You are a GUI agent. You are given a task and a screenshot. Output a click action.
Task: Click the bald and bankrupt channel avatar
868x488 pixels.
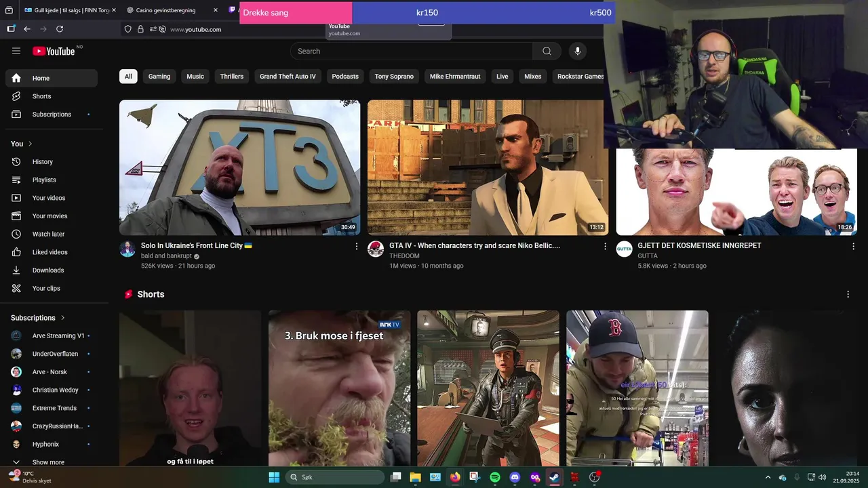127,249
